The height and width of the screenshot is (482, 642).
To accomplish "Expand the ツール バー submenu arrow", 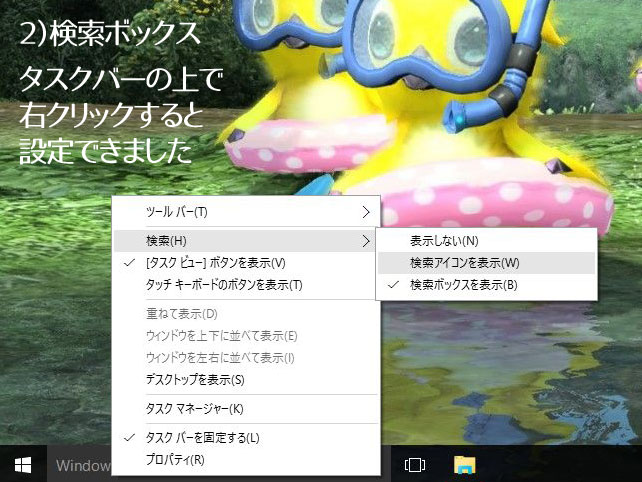I will tap(366, 212).
